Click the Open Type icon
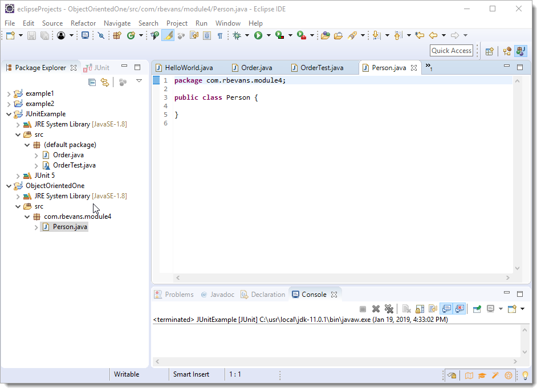The image size is (541, 392). point(155,35)
